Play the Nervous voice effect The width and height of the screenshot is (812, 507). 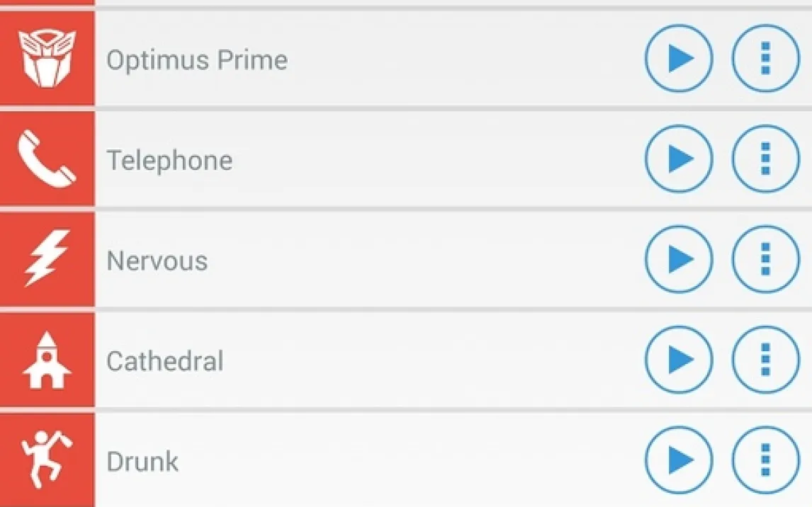point(679,260)
